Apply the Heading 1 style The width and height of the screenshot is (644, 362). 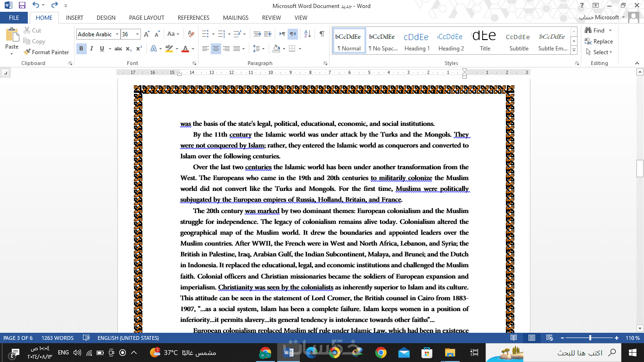417,41
